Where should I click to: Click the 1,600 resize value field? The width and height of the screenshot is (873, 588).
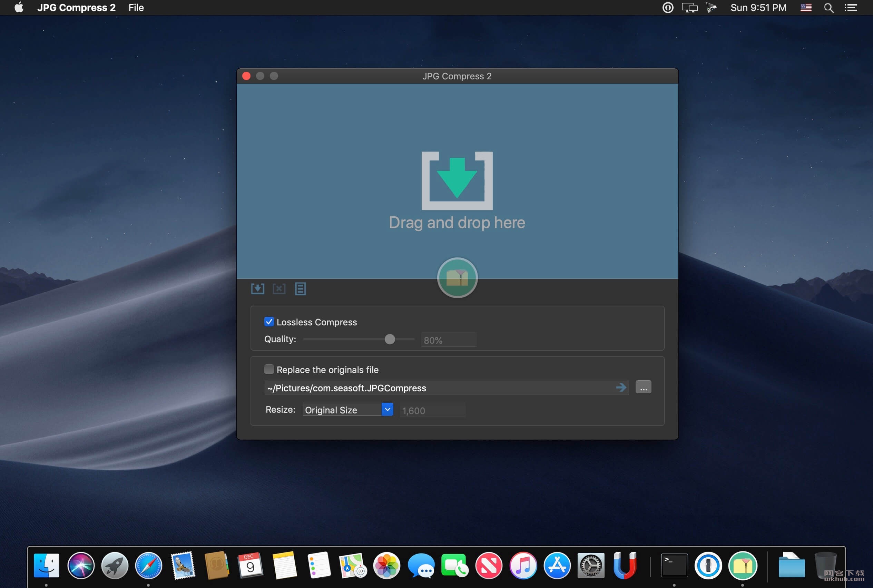click(432, 410)
